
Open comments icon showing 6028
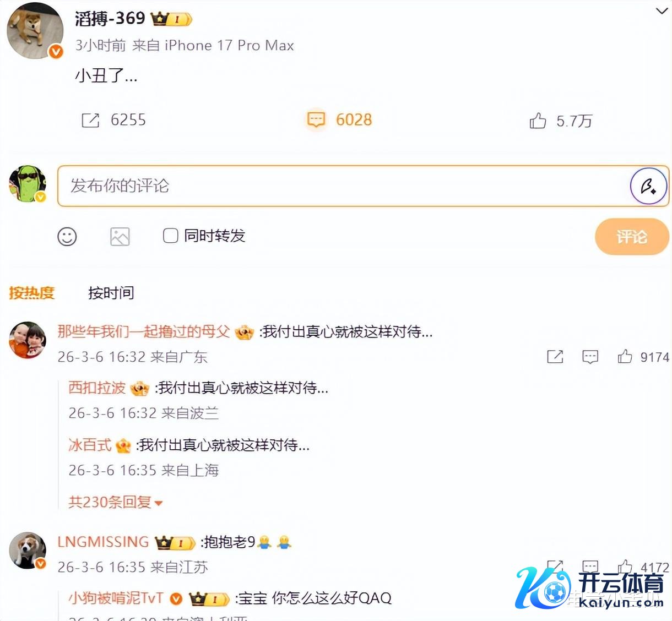pyautogui.click(x=316, y=119)
